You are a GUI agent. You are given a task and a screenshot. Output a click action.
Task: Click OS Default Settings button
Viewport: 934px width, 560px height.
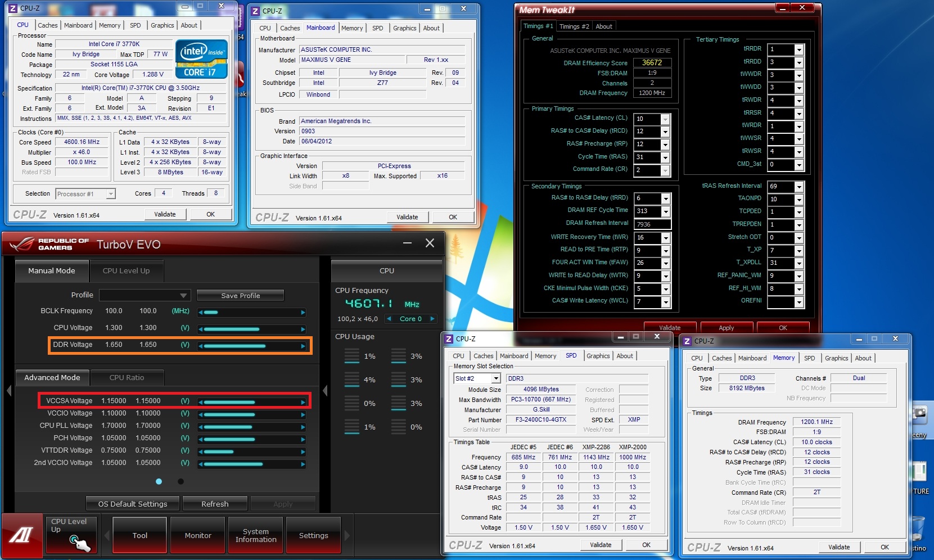click(133, 504)
